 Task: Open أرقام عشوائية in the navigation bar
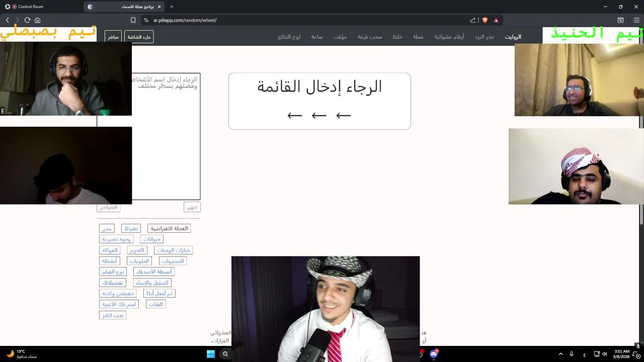(x=449, y=37)
